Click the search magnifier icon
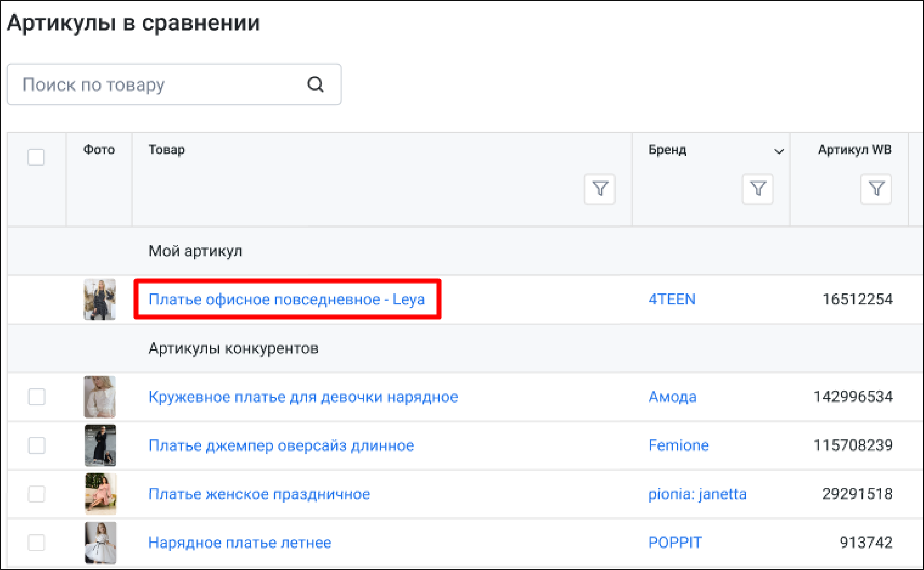 click(315, 84)
